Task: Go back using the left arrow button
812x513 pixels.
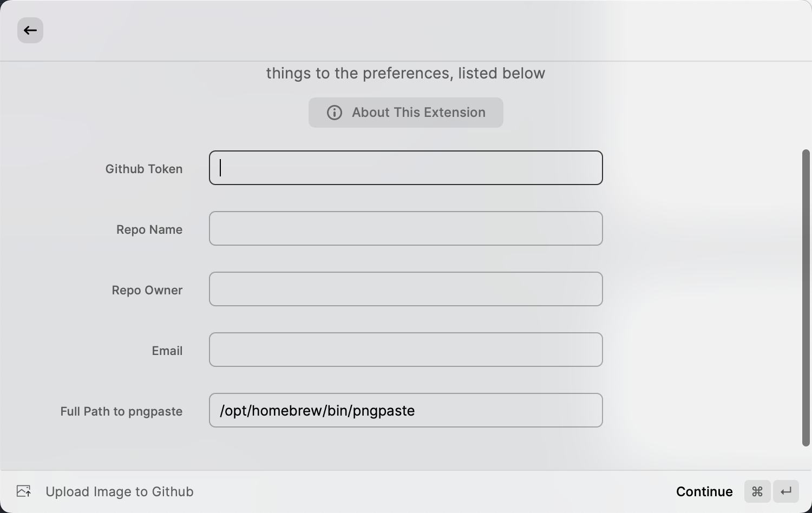Action: click(30, 30)
